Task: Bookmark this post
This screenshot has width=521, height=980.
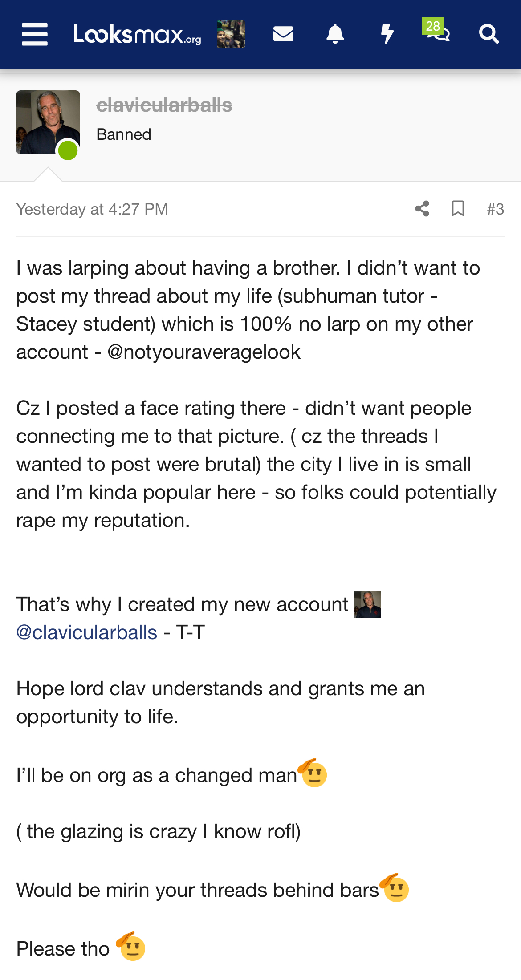Action: click(x=458, y=209)
